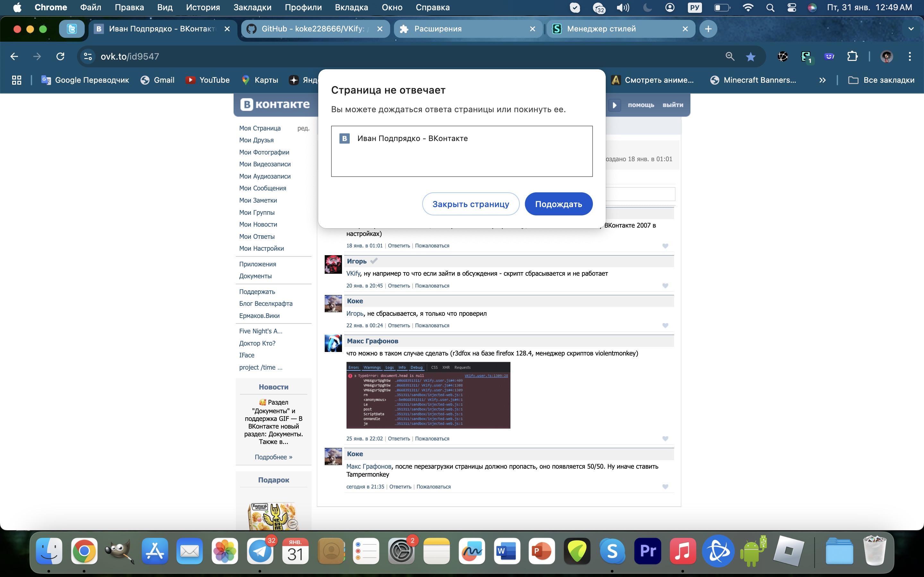924x577 pixels.
Task: Go to Мои Сообщения in sidebar
Action: coord(262,188)
